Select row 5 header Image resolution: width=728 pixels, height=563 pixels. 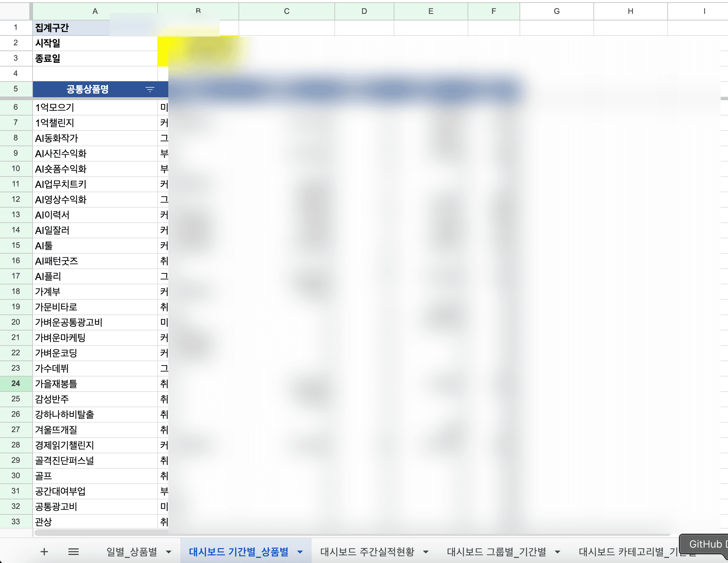(x=16, y=89)
